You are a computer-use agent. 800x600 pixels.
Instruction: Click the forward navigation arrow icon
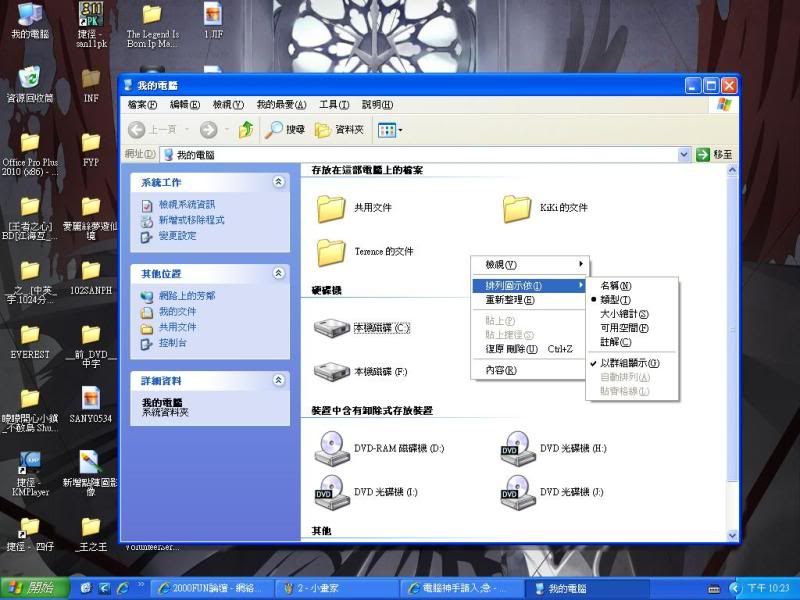tap(208, 130)
